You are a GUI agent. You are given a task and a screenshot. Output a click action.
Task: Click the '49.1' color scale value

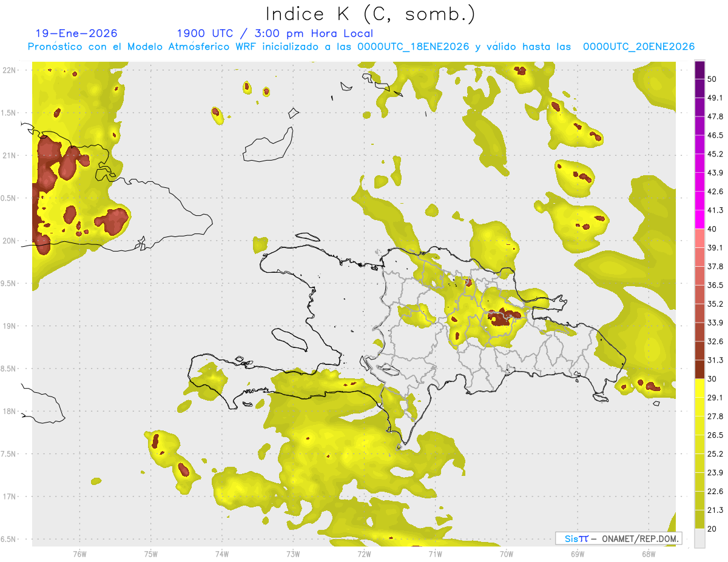716,98
